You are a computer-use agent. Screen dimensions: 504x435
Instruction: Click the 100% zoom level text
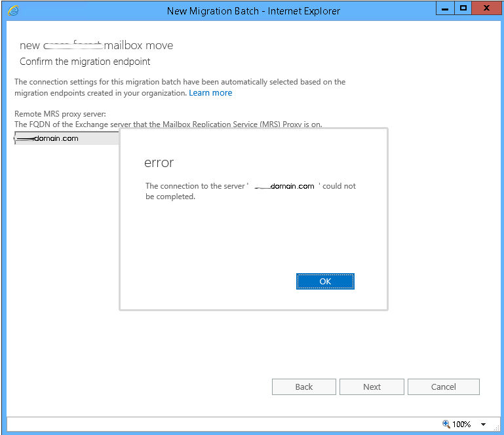(461, 425)
